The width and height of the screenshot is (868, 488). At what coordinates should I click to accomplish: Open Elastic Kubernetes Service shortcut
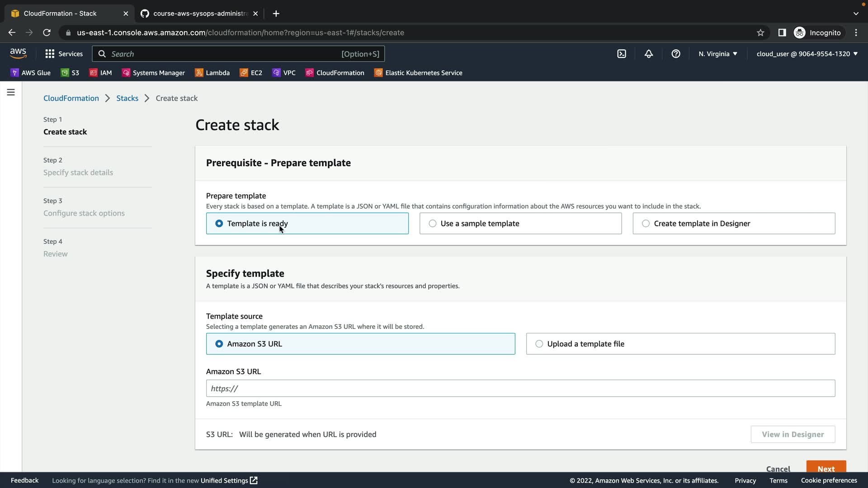(418, 73)
